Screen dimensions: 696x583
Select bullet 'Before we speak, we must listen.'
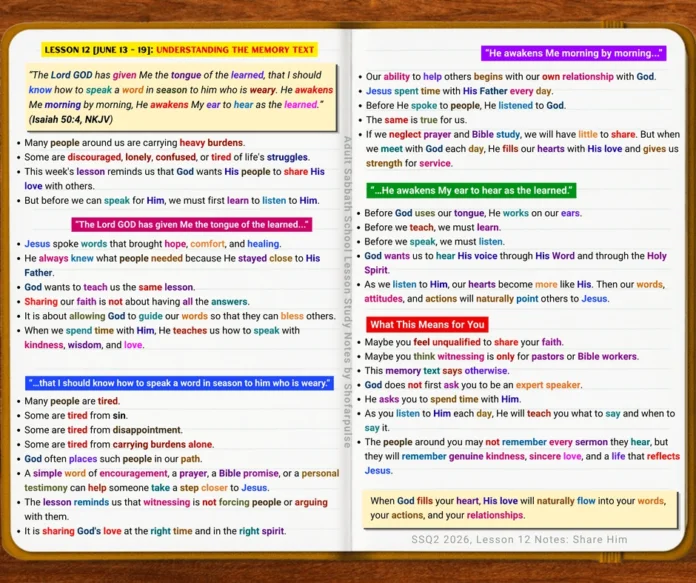point(434,242)
